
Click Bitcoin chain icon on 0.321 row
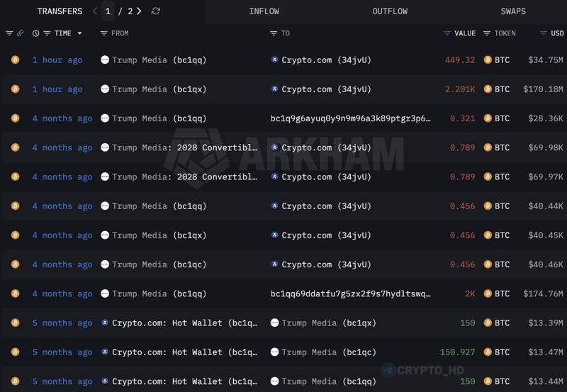point(15,118)
